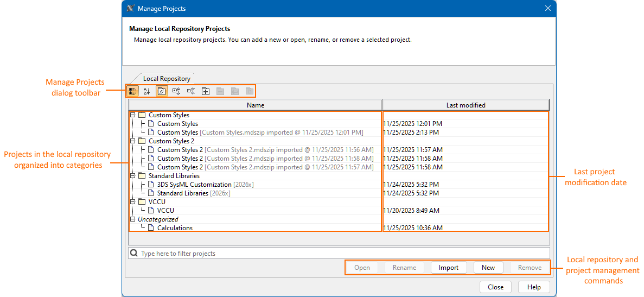Click the magnifier icon in filter box

(134, 254)
